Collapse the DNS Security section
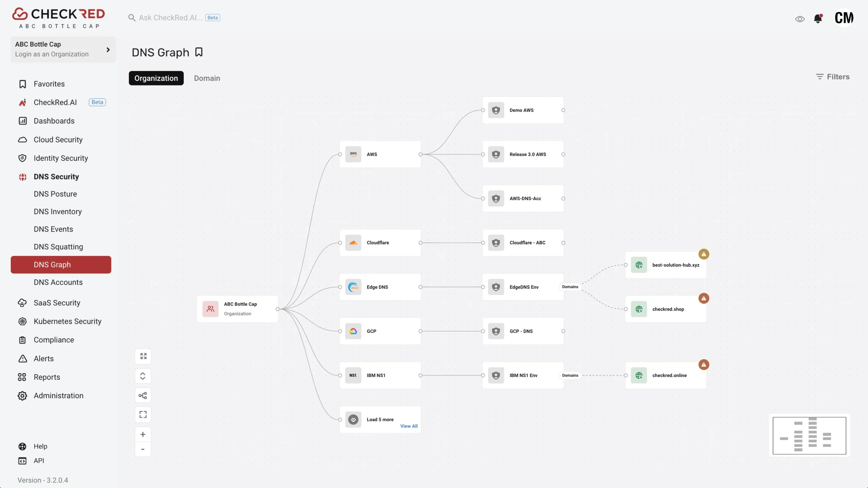This screenshot has width=868, height=488. click(x=56, y=177)
